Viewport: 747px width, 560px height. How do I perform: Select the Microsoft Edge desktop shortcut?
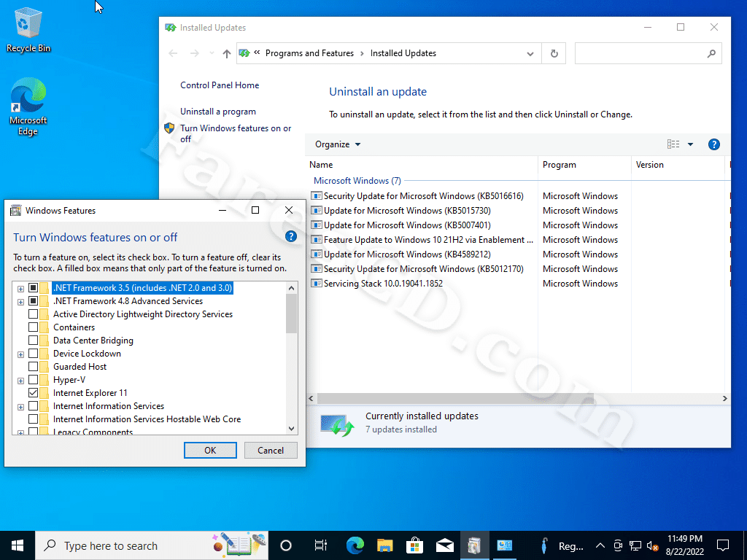tap(28, 107)
